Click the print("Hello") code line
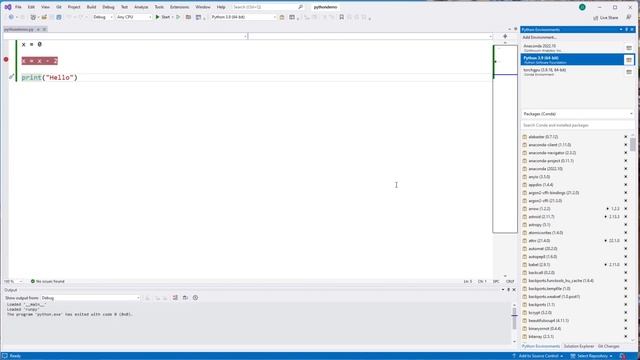The height and width of the screenshot is (360, 640). [49, 77]
